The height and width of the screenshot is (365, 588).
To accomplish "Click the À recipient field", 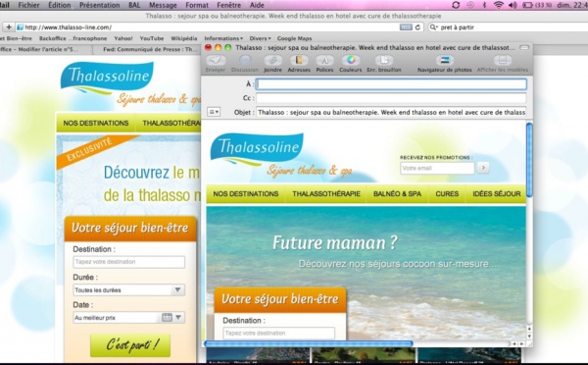I will click(391, 84).
